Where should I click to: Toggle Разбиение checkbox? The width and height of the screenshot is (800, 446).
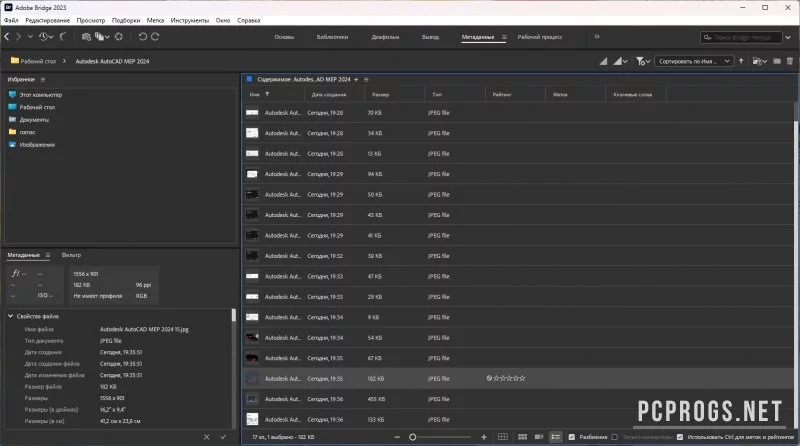coord(572,437)
